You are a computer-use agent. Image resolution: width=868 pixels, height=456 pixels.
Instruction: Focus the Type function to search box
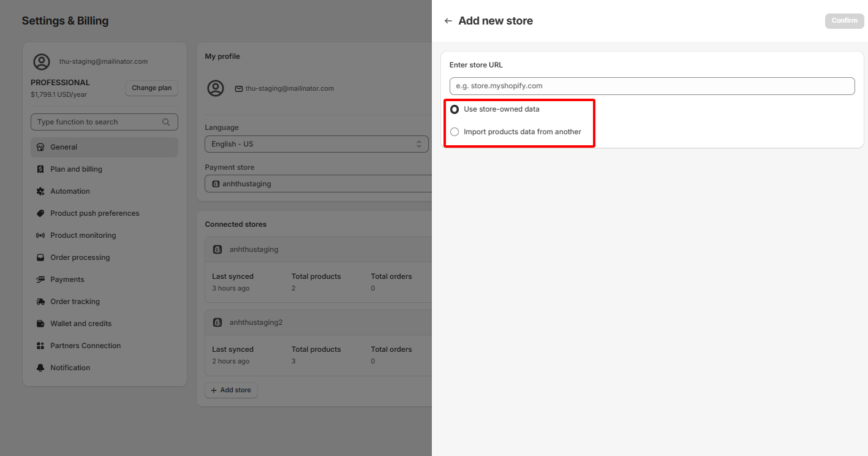(x=98, y=122)
